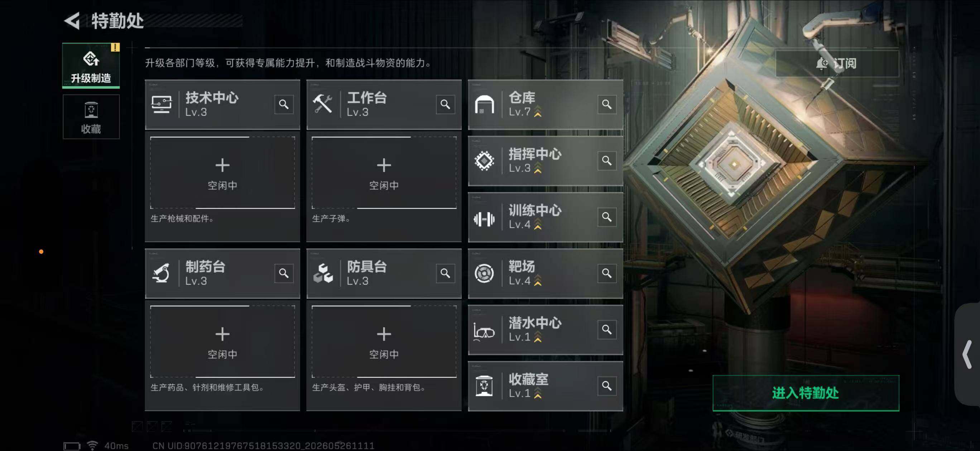The height and width of the screenshot is (451, 980).
Task: Open 收藏室 details with magnifier icon
Action: point(607,385)
